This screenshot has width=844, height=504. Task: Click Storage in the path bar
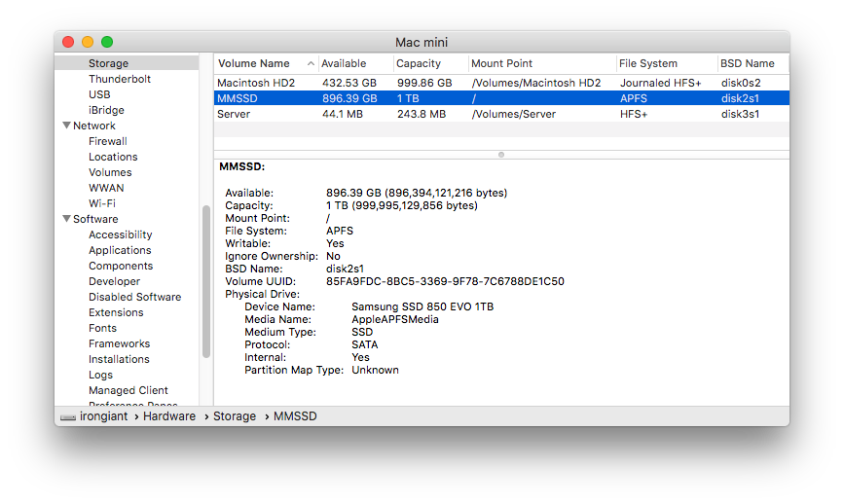tap(235, 416)
